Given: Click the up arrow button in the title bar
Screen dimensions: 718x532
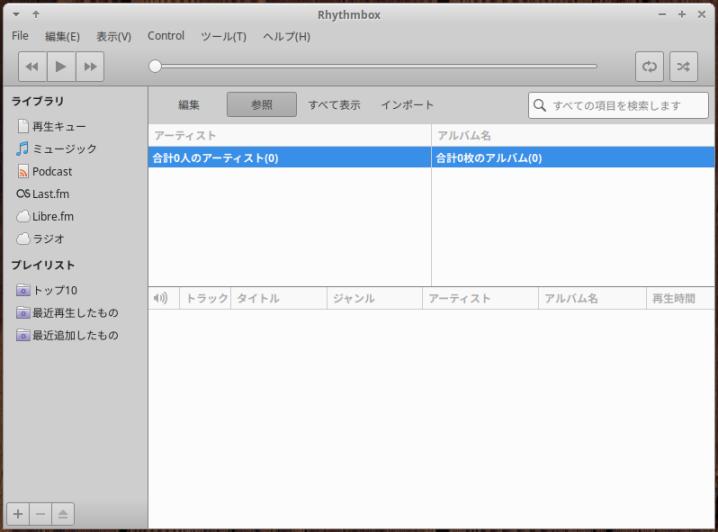Looking at the screenshot, I should 36,15.
